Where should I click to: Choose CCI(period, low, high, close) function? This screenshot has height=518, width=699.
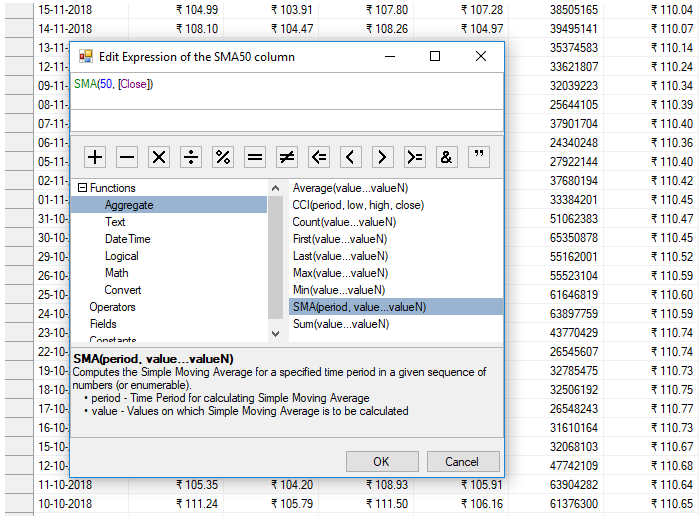point(358,205)
